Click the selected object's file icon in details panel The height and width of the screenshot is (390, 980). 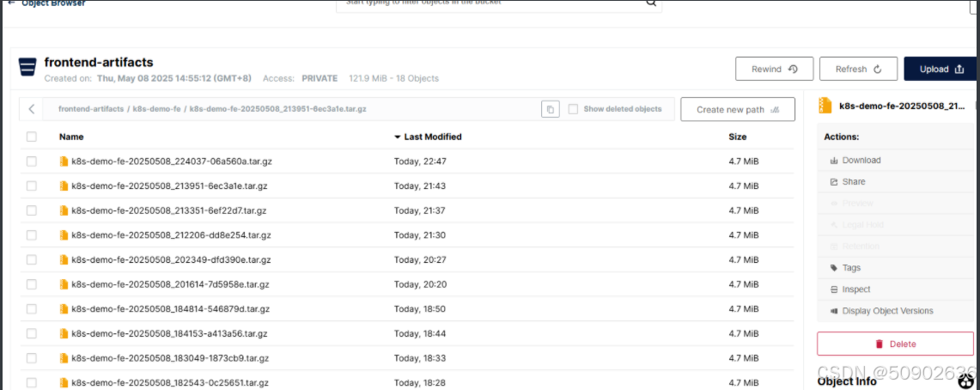coord(825,106)
